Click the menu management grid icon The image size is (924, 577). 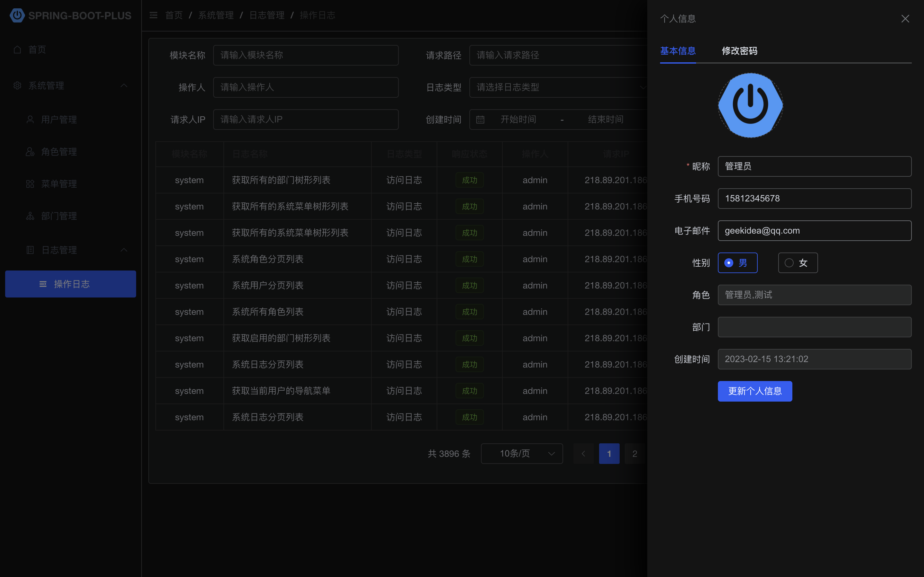tap(30, 184)
